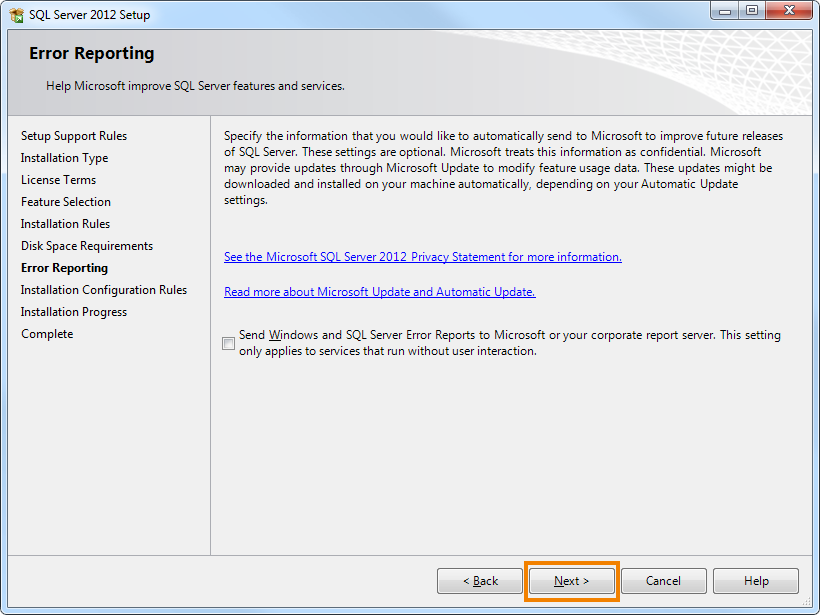The width and height of the screenshot is (820, 615).
Task: Click the 'Specify the information' description paragraph
Action: point(504,168)
